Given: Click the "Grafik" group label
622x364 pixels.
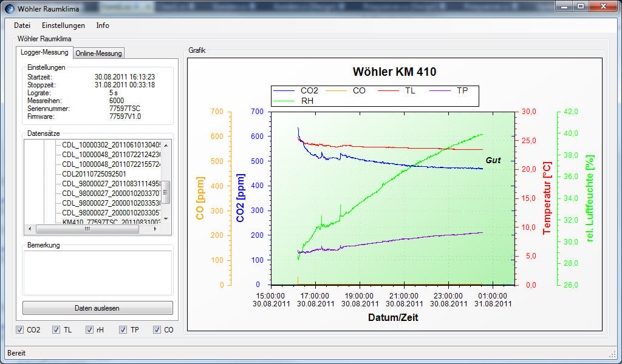Looking at the screenshot, I should pos(197,50).
